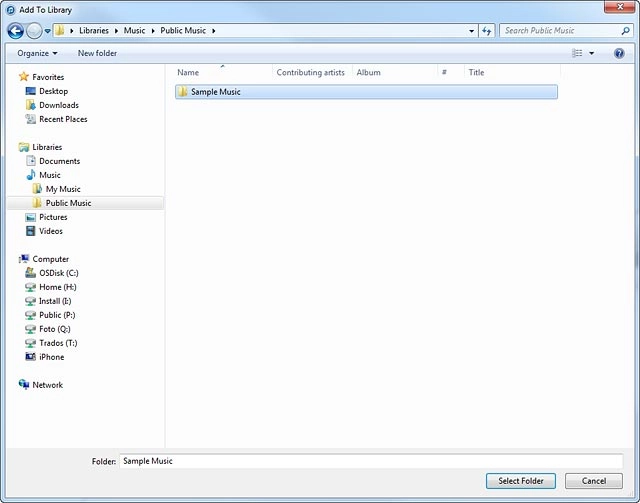The image size is (640, 503).
Task: Sort by Contributing artists column
Action: pos(312,72)
